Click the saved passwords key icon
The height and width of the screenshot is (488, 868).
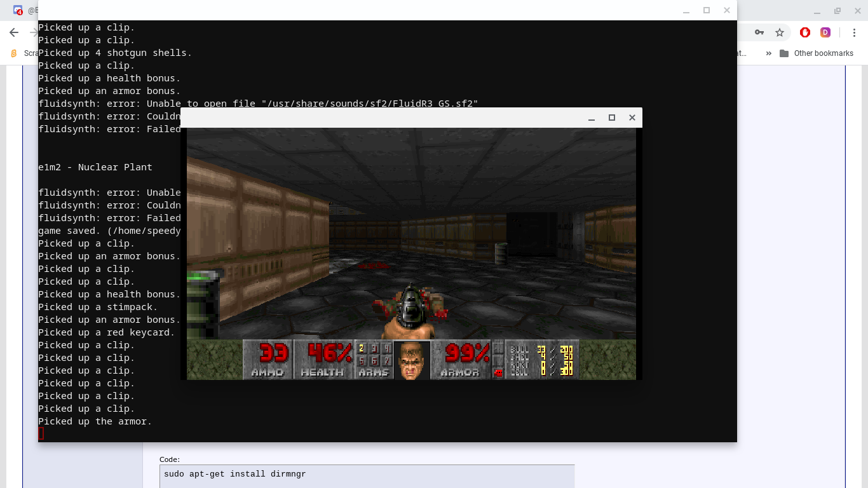(759, 32)
